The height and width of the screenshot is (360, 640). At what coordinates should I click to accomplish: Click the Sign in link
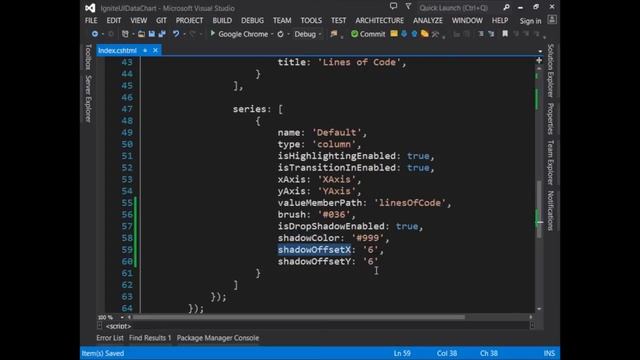click(x=530, y=21)
